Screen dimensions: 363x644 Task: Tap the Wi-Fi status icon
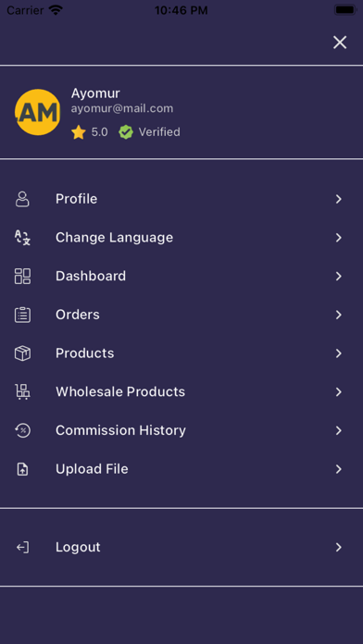coord(56,10)
